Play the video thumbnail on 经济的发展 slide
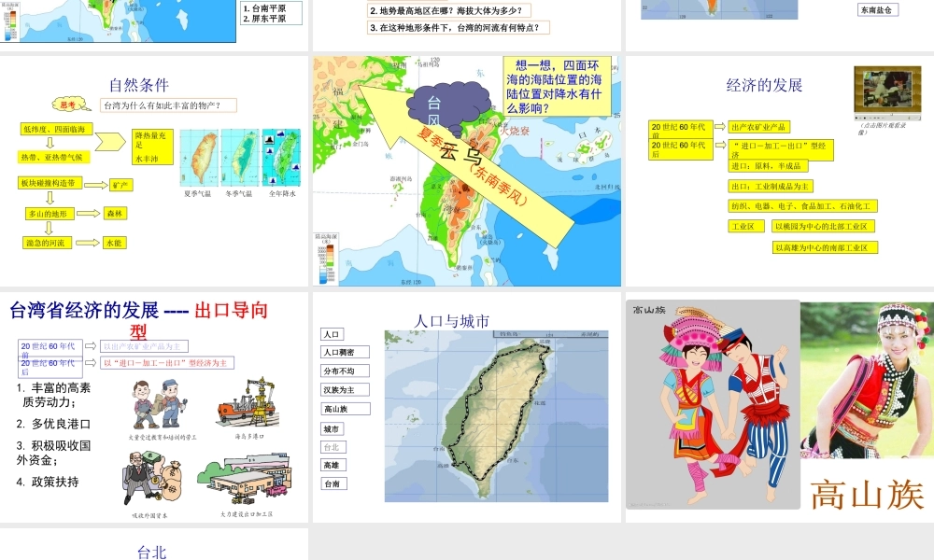The image size is (934, 560). pyautogui.click(x=887, y=94)
